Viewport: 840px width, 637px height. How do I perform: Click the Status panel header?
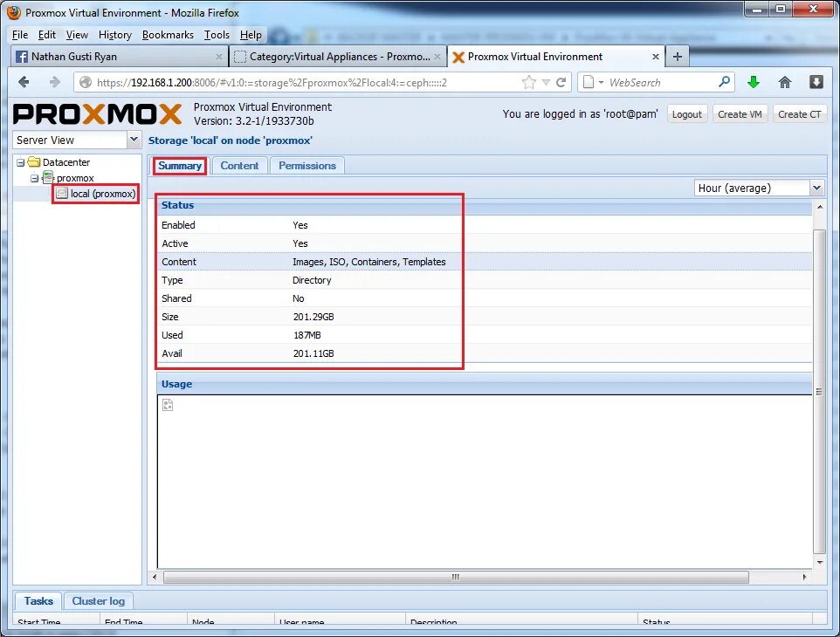[485, 205]
